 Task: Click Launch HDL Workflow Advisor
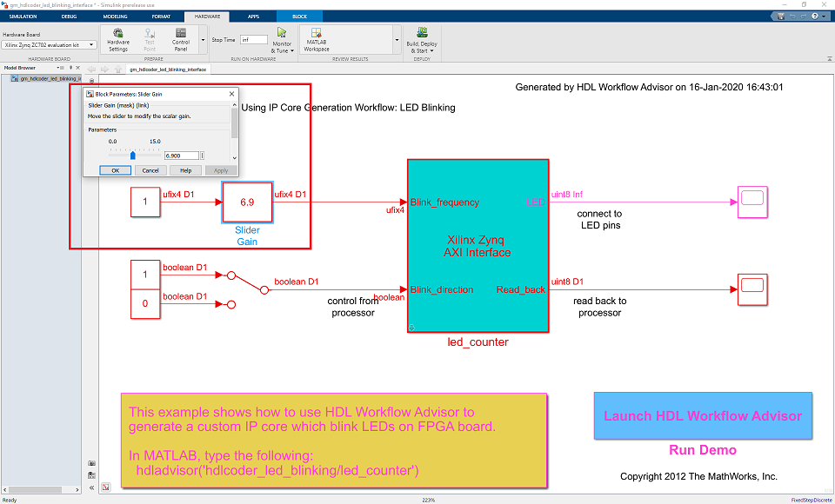703,415
